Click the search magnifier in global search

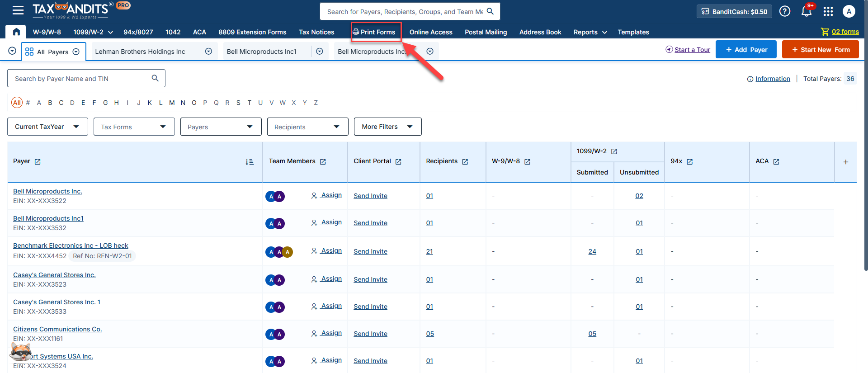tap(490, 11)
